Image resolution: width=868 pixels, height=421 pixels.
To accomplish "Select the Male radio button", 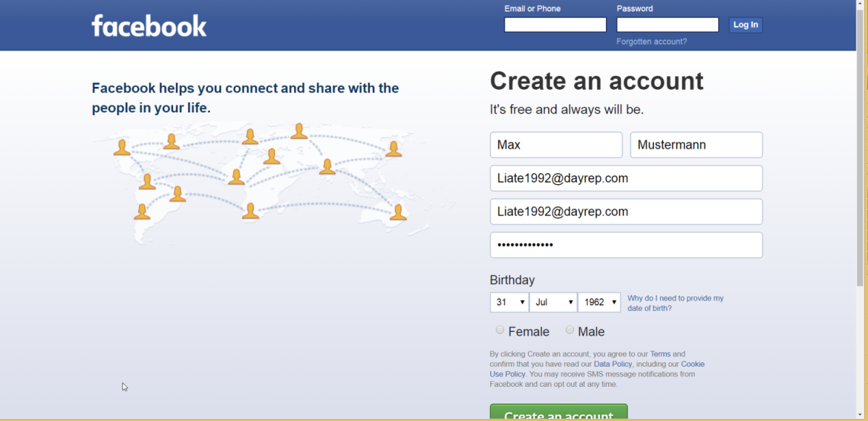I will [570, 330].
